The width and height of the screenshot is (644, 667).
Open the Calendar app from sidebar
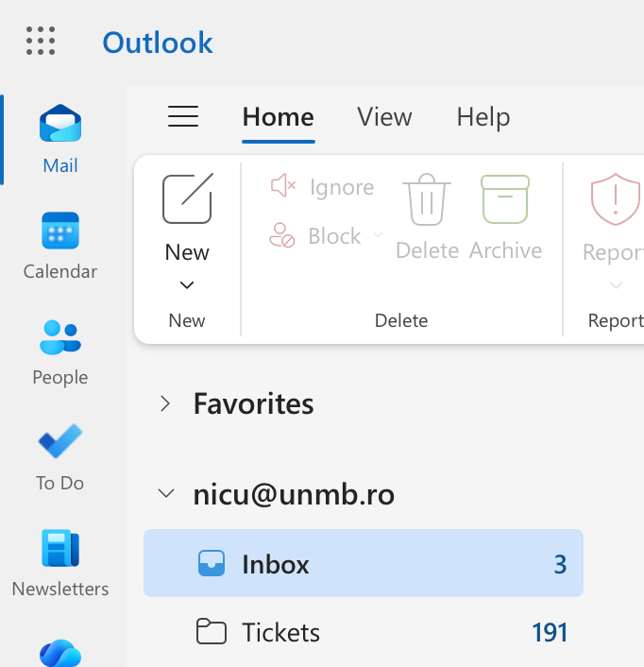point(60,231)
